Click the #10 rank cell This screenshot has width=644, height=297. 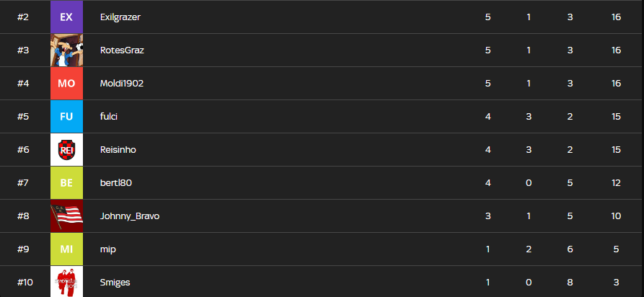[x=25, y=282]
